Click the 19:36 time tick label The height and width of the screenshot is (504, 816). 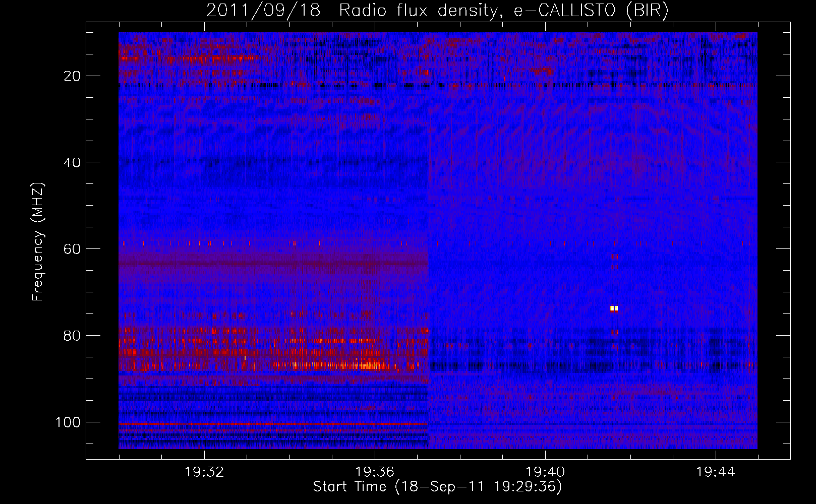click(375, 472)
